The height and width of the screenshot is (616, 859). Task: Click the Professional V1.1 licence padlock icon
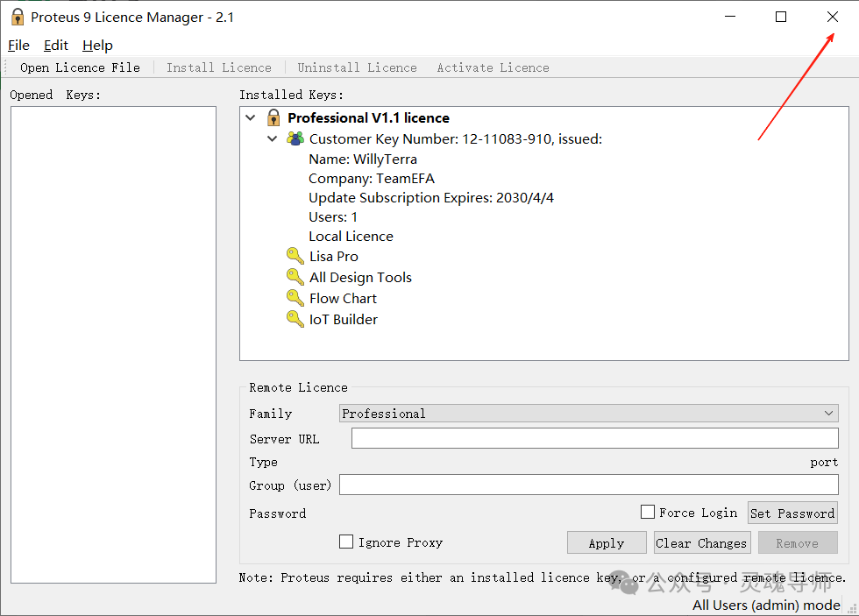(x=273, y=117)
